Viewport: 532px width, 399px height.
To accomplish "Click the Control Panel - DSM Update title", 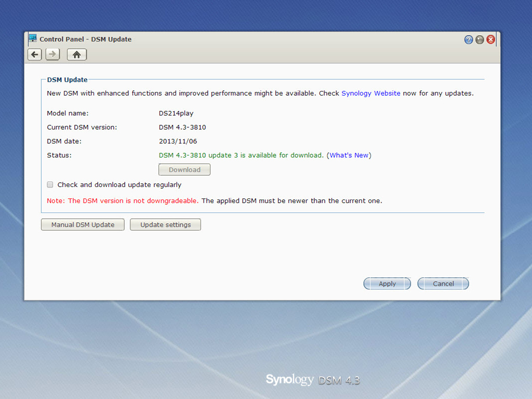I will [86, 39].
